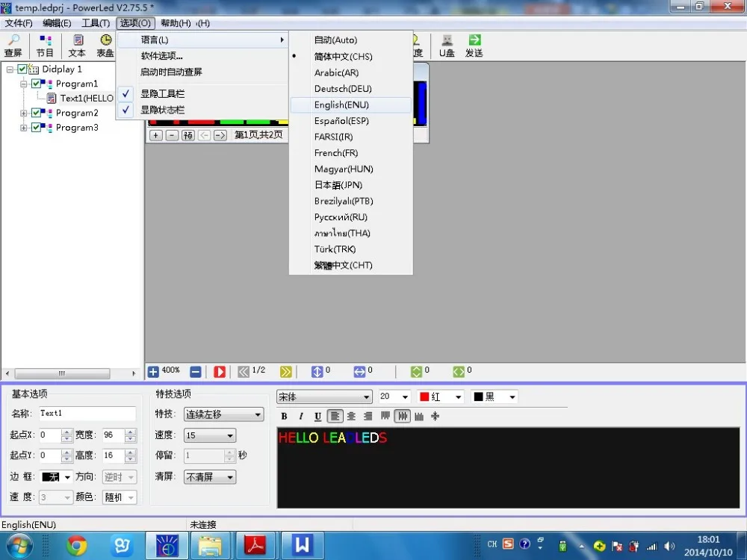747x560 pixels.
Task: Click the yellow next page arrows icon
Action: pos(285,371)
